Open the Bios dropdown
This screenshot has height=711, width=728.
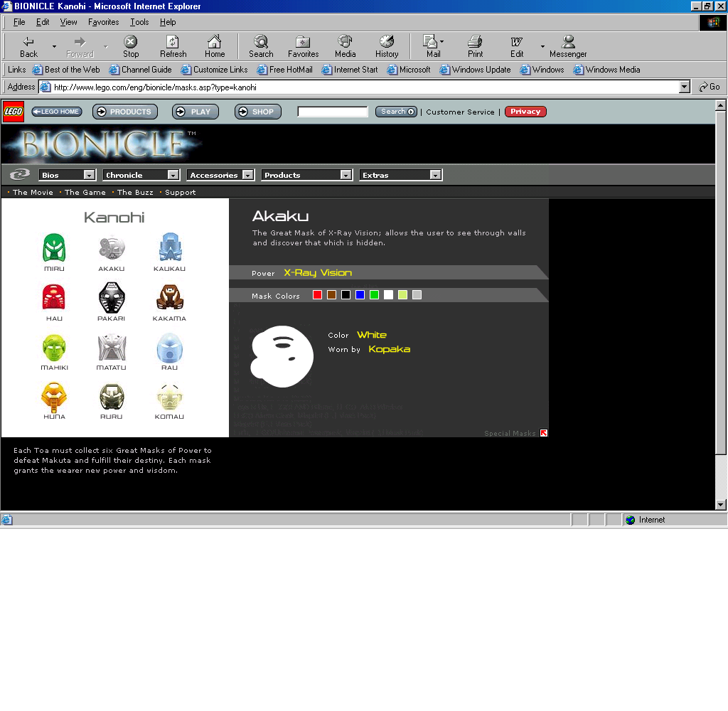68,175
